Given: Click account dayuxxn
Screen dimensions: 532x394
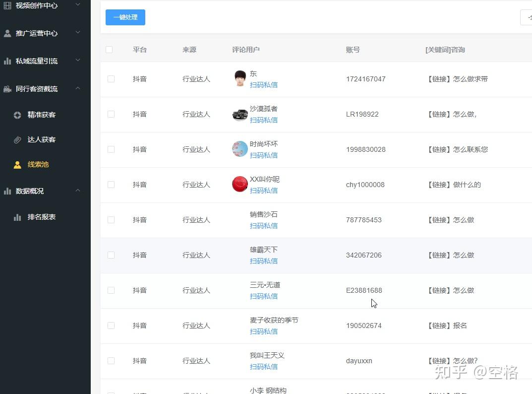Looking at the screenshot, I should pyautogui.click(x=359, y=361).
